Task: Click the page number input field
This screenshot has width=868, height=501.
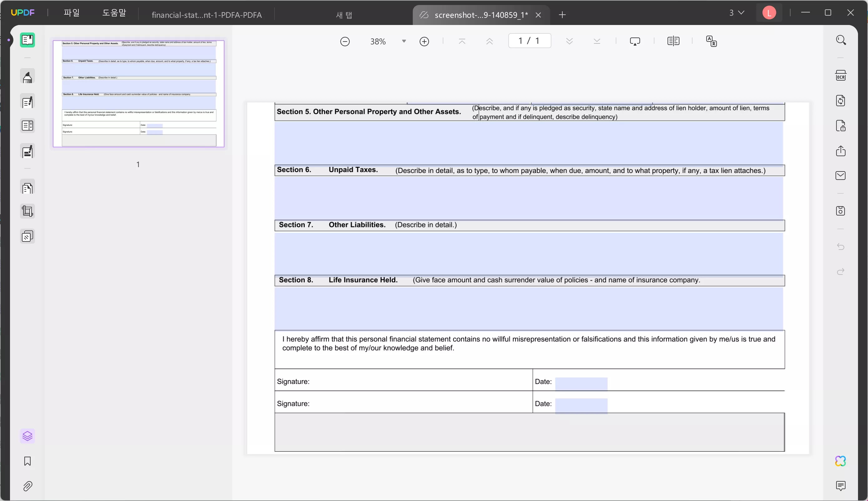Action: point(530,41)
